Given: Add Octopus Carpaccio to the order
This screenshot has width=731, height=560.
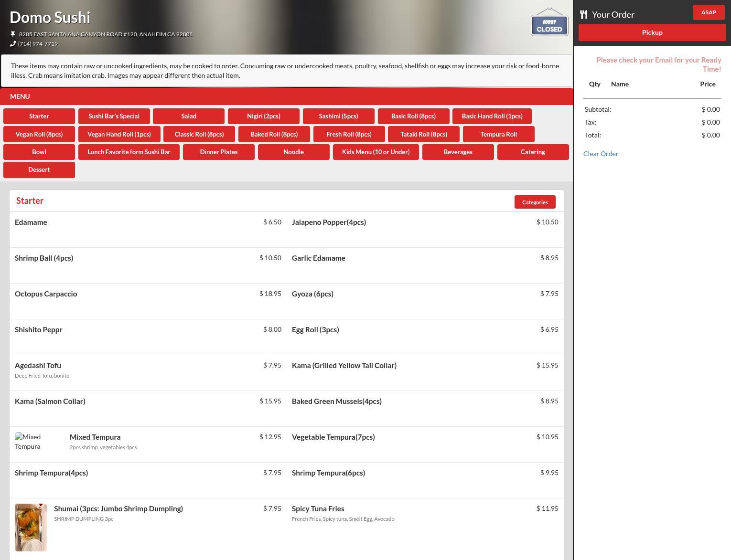Looking at the screenshot, I should [46, 294].
